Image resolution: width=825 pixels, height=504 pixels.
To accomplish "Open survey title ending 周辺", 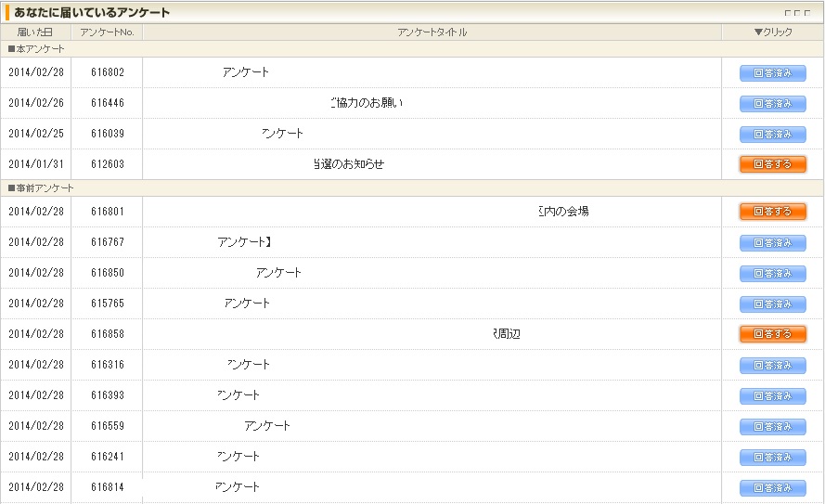I will (507, 334).
